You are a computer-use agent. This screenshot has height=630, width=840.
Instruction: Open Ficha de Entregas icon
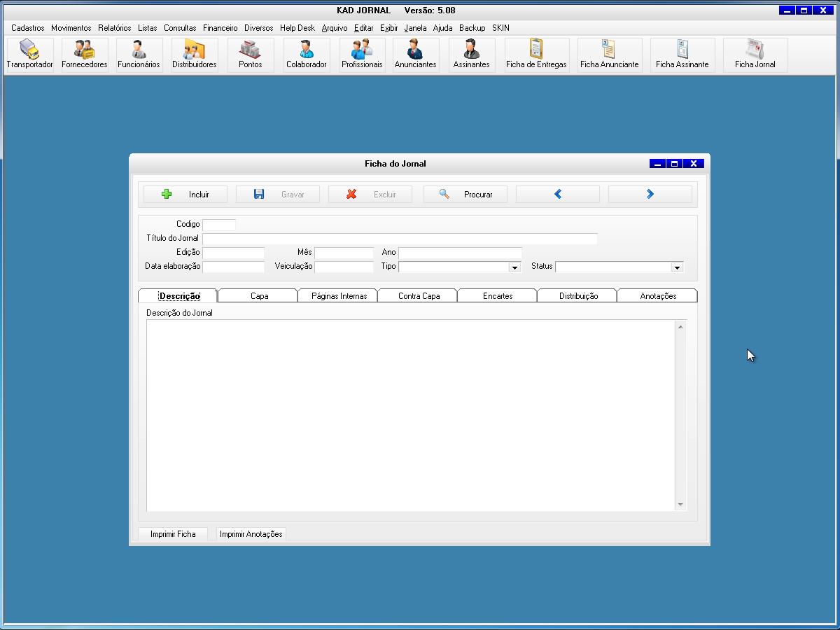536,55
